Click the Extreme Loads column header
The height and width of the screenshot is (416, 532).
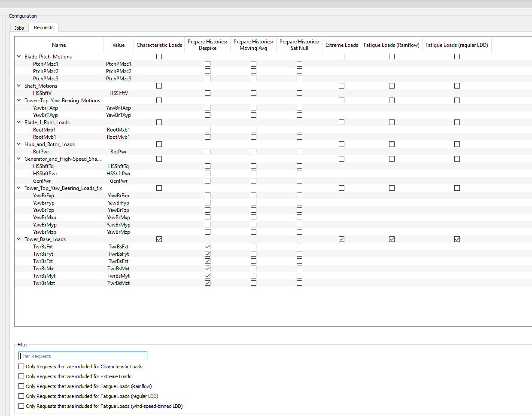tap(341, 45)
